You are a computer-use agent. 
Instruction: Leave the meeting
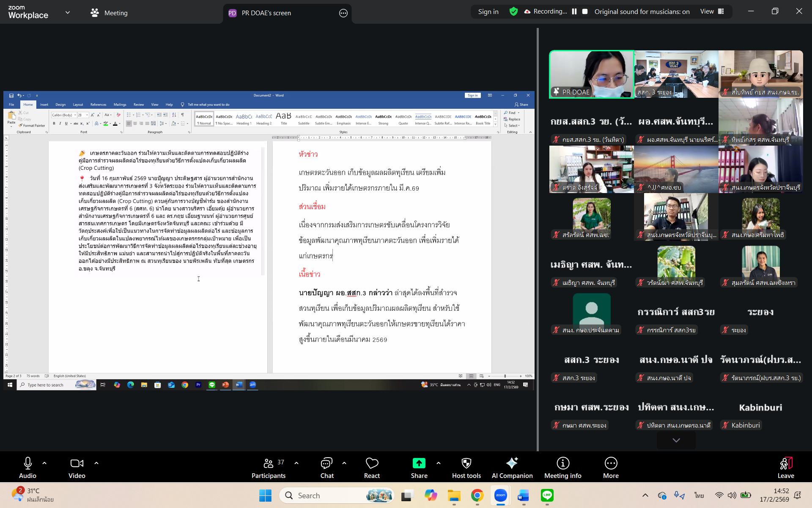[785, 468]
